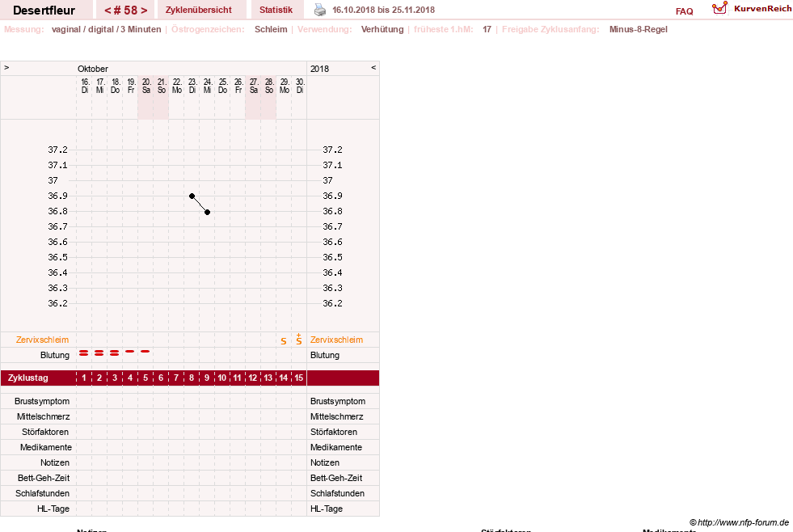
Task: Click the left Mittelschmerz row label
Action: click(x=44, y=416)
